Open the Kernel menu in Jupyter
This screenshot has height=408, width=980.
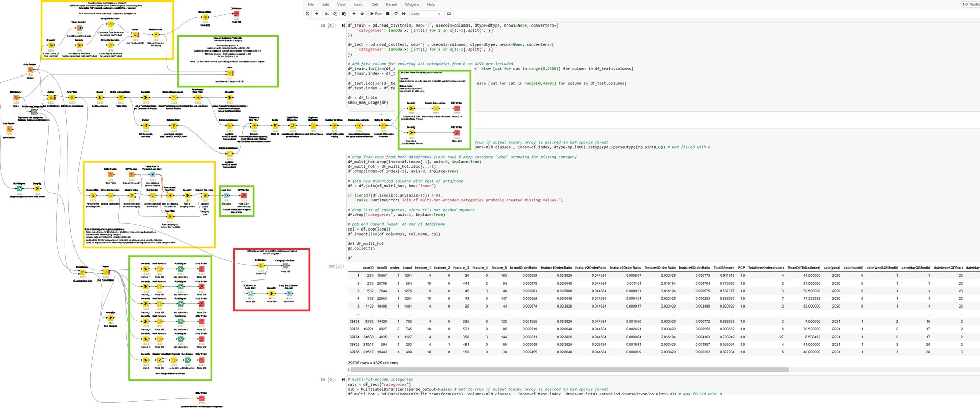pos(391,4)
